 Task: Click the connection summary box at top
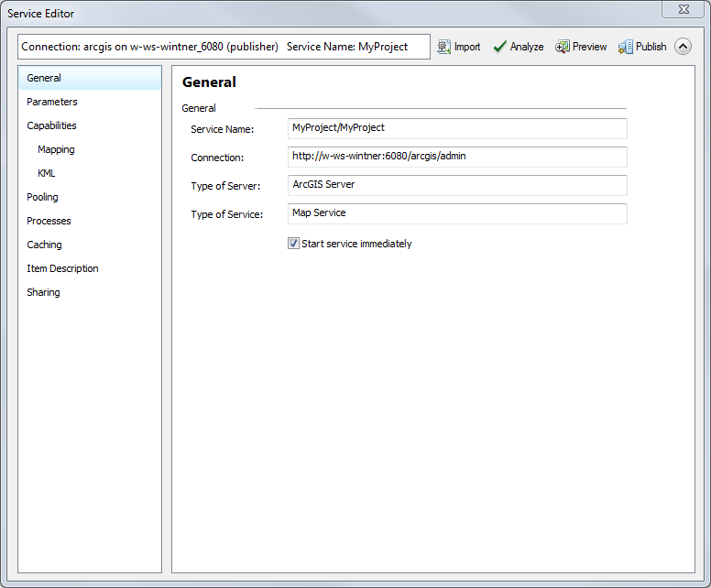[x=224, y=47]
